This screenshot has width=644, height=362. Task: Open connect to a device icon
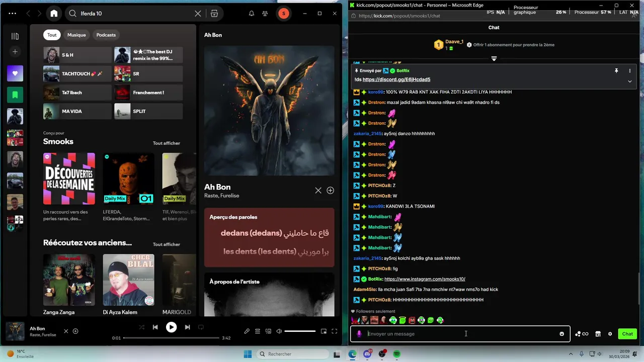(268, 331)
